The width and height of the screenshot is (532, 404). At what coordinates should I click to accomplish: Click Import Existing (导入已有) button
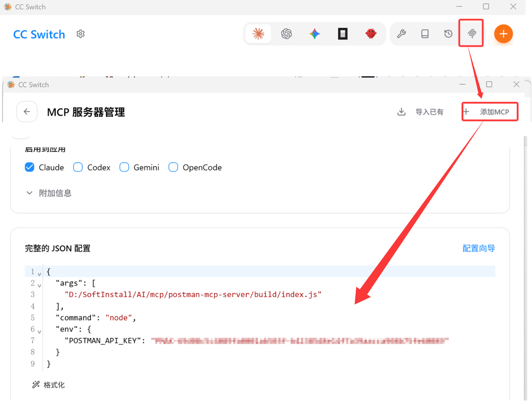[421, 112]
